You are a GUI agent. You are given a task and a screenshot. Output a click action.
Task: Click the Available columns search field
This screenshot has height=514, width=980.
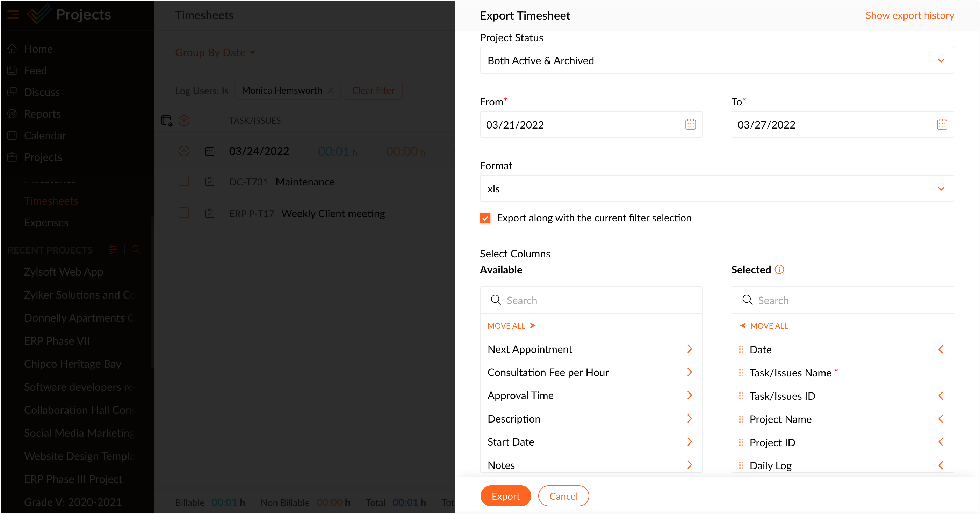point(591,300)
